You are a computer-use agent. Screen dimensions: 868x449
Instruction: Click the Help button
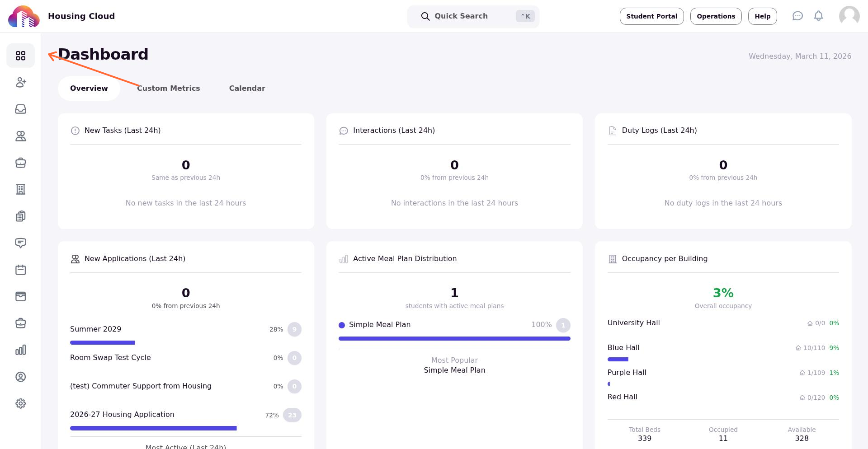762,16
